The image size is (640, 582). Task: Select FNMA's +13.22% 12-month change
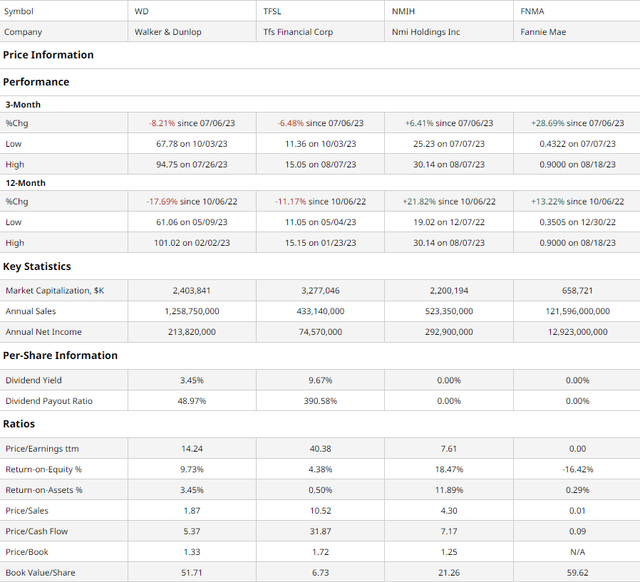548,202
